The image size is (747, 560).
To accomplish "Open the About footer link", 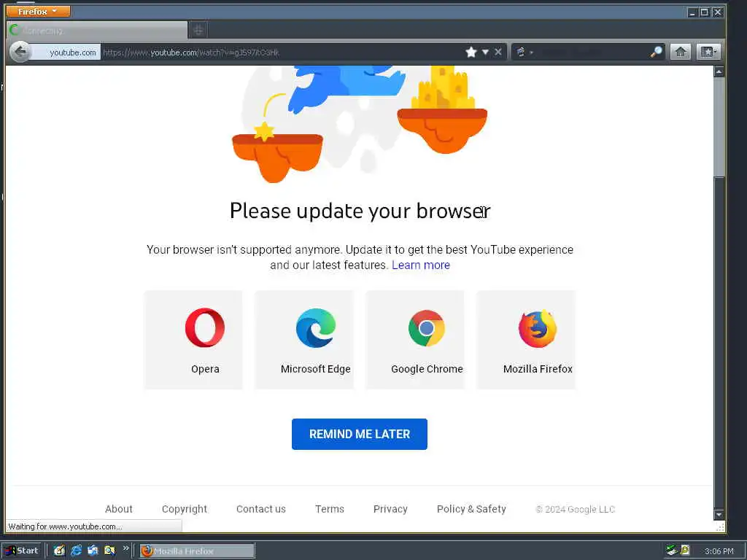I will pos(119,509).
